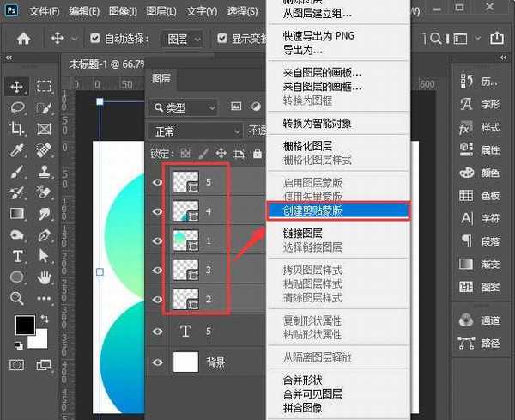Hide layer 5 with its eye icon

click(x=157, y=182)
